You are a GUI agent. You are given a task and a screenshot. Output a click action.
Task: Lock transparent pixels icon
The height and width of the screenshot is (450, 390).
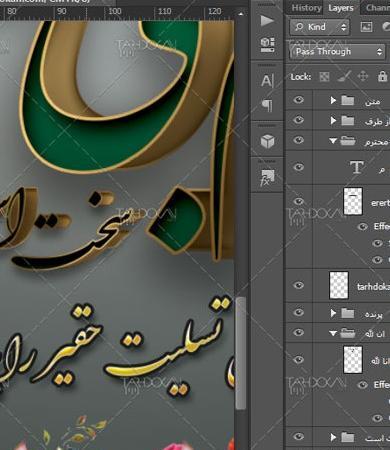tap(324, 77)
